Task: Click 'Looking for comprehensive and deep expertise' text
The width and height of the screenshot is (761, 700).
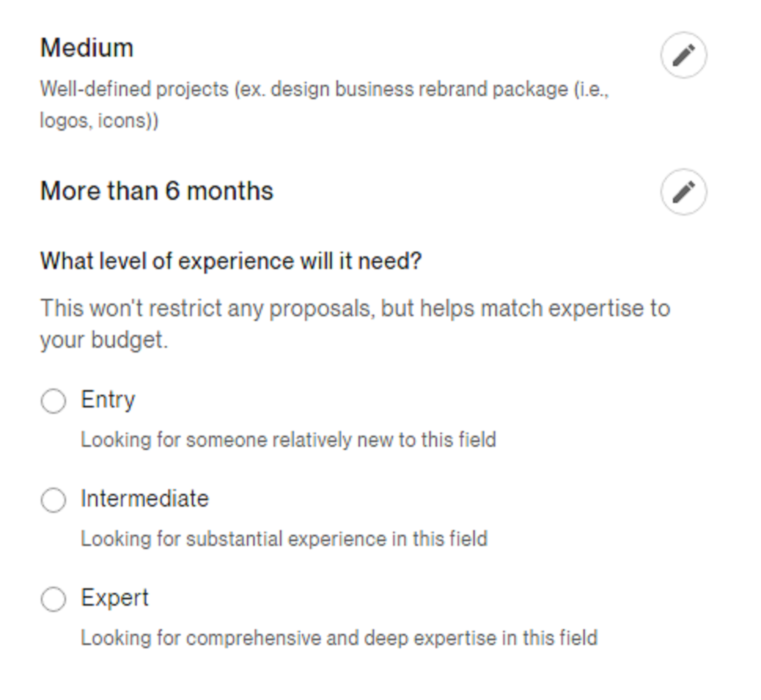Action: click(x=339, y=638)
